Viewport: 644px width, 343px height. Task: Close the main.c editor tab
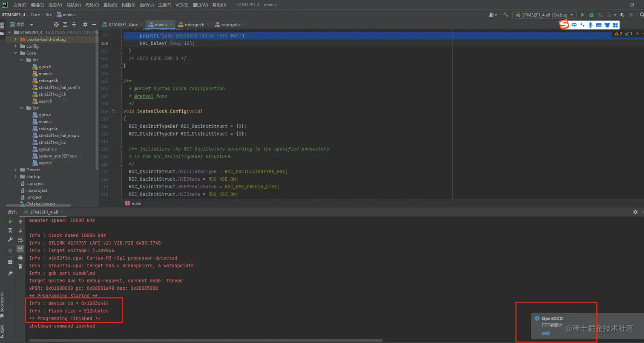point(171,25)
